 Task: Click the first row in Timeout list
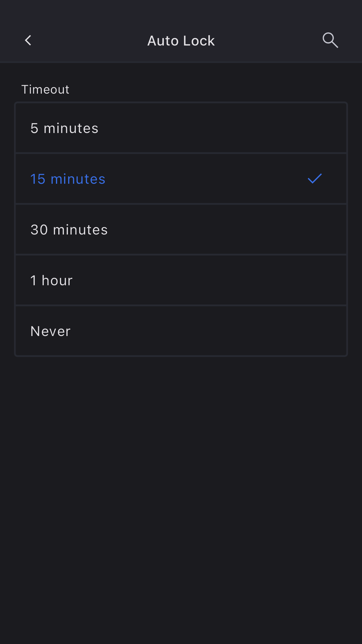181,128
